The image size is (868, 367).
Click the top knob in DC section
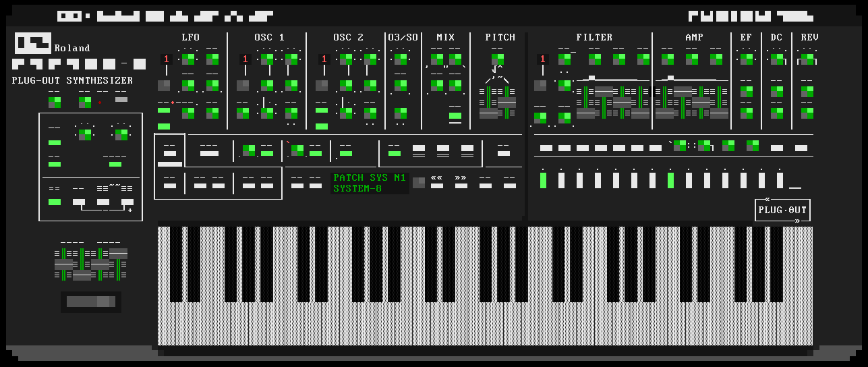point(777,59)
